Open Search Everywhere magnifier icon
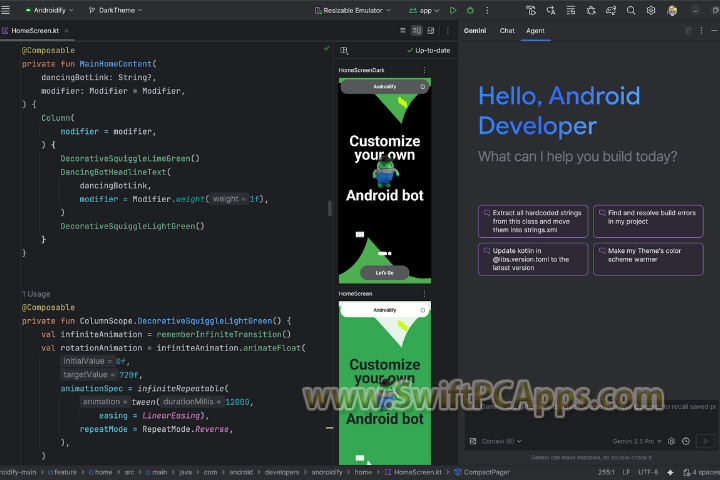This screenshot has width=720, height=480. point(631,10)
